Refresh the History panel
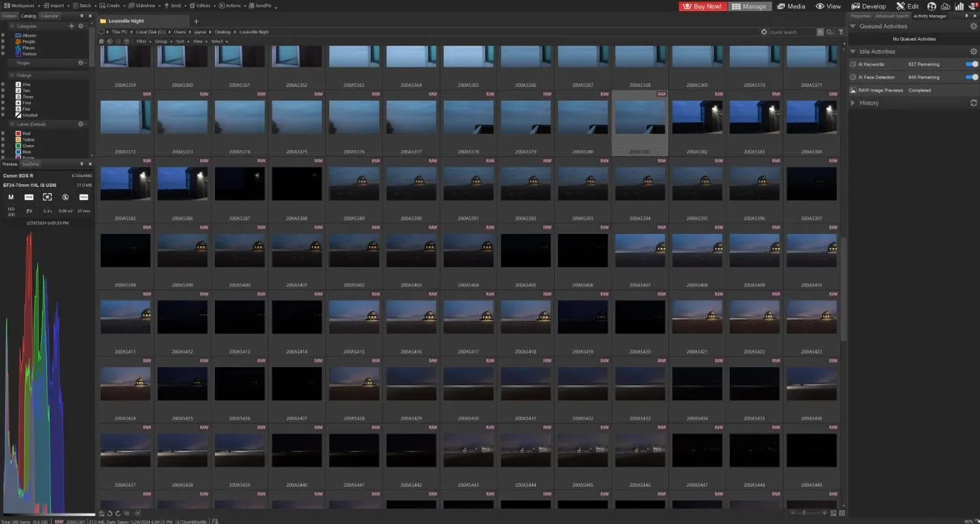 pyautogui.click(x=973, y=103)
